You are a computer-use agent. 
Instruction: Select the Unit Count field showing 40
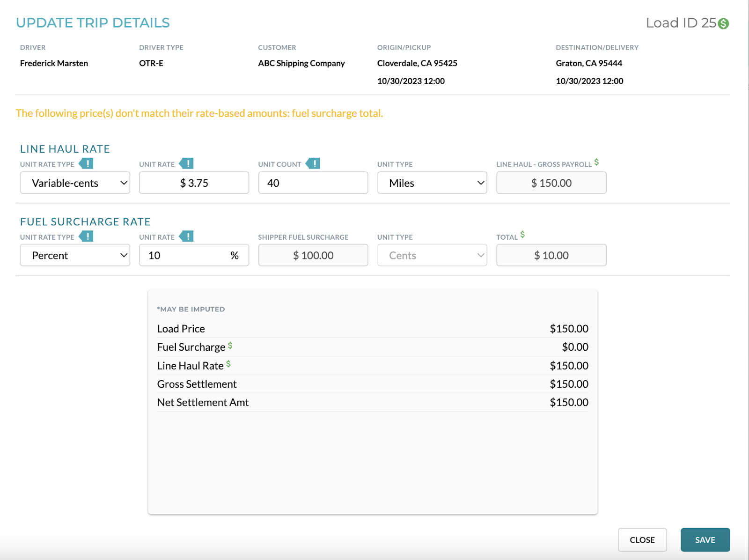(313, 183)
